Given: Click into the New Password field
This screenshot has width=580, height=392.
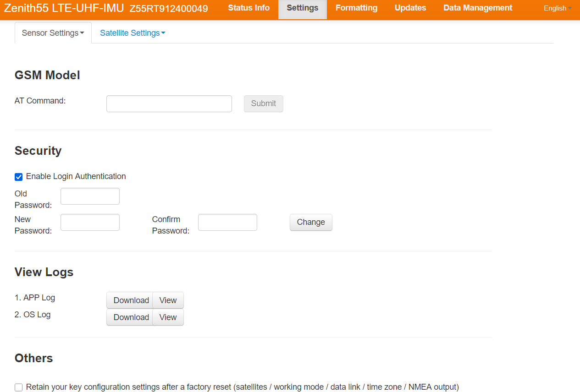Looking at the screenshot, I should [90, 223].
